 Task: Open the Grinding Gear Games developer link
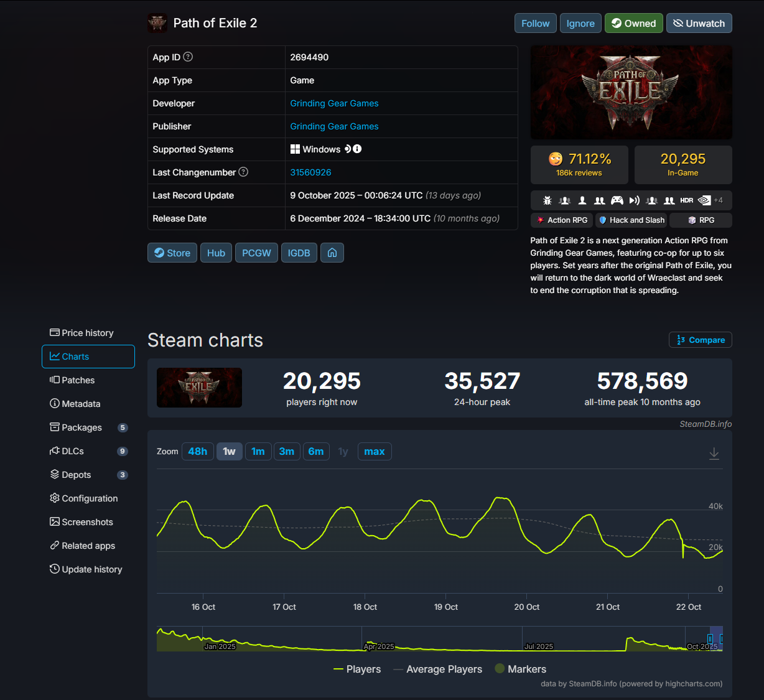[334, 103]
